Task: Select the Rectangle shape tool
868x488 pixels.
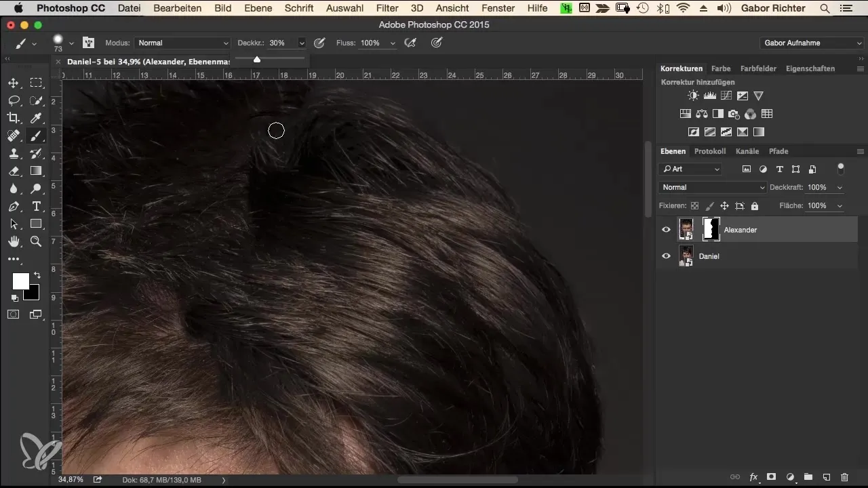Action: tap(36, 224)
